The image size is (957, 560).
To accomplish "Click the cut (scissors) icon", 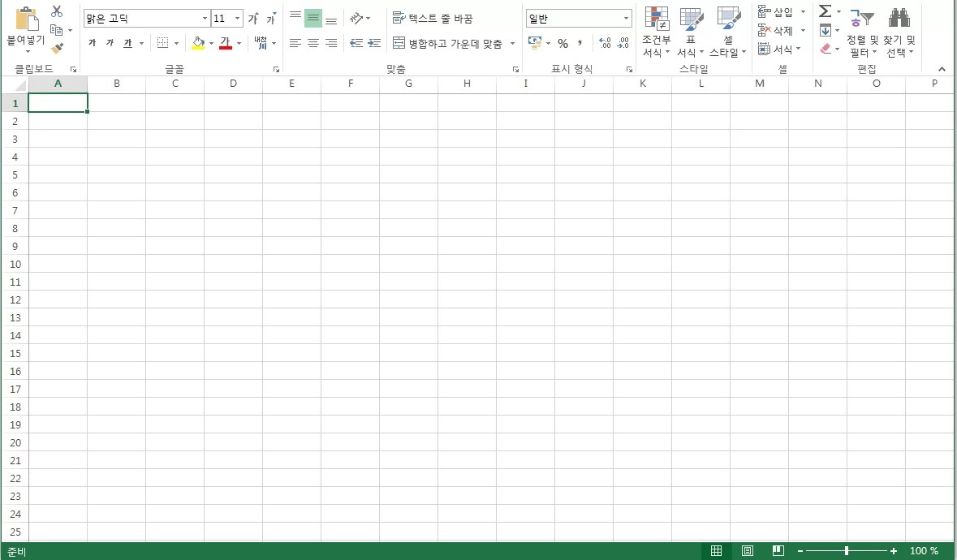I will 56,11.
